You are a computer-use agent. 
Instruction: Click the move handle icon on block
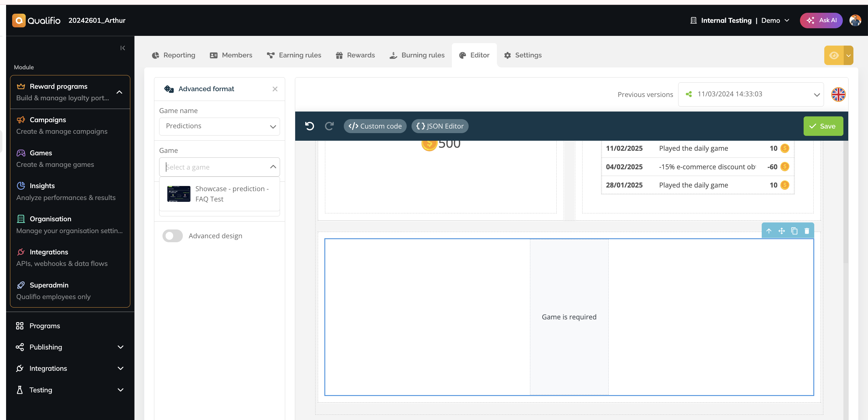click(781, 231)
